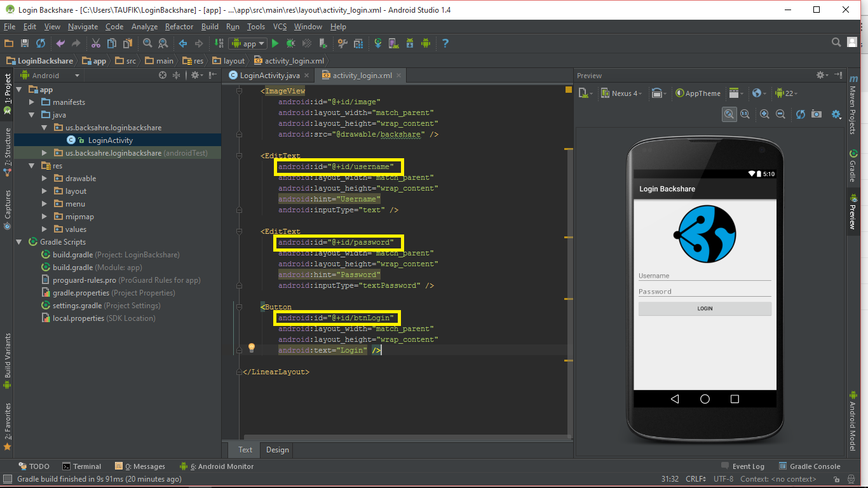Open SDK Manager icon
The height and width of the screenshot is (488, 868).
[x=410, y=43]
